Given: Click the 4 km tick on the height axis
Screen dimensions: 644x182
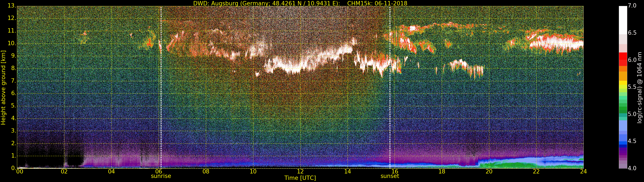Looking at the screenshot, I should click(13, 118).
